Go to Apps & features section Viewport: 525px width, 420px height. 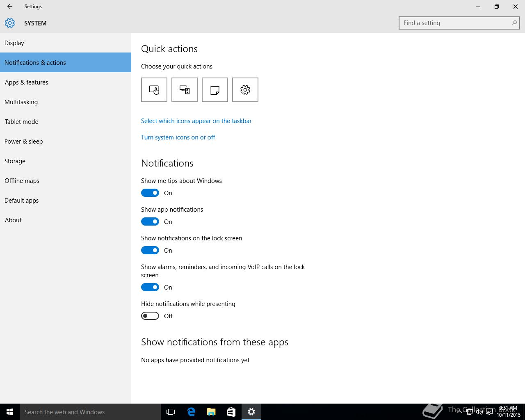27,82
